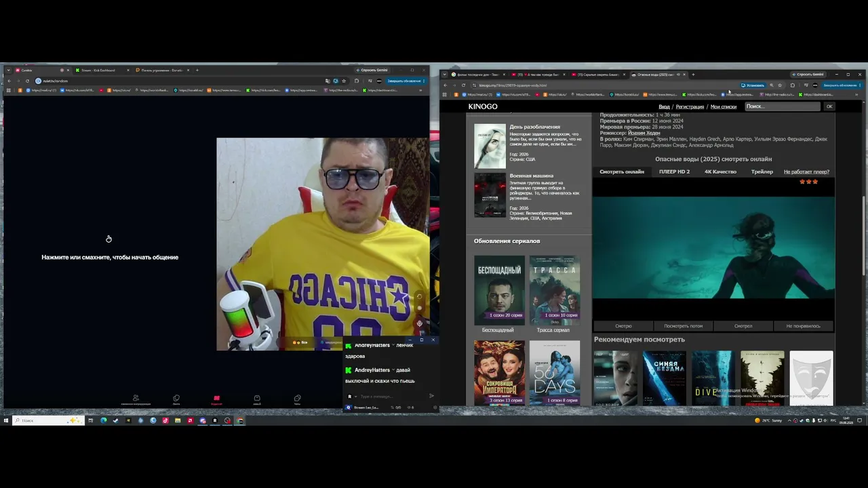Open the people icon in the video chat bottom bar
The image size is (868, 488).
click(x=136, y=399)
